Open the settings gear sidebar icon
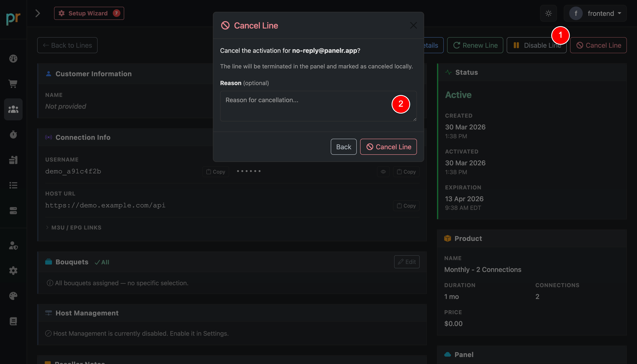The height and width of the screenshot is (364, 637). (x=13, y=270)
